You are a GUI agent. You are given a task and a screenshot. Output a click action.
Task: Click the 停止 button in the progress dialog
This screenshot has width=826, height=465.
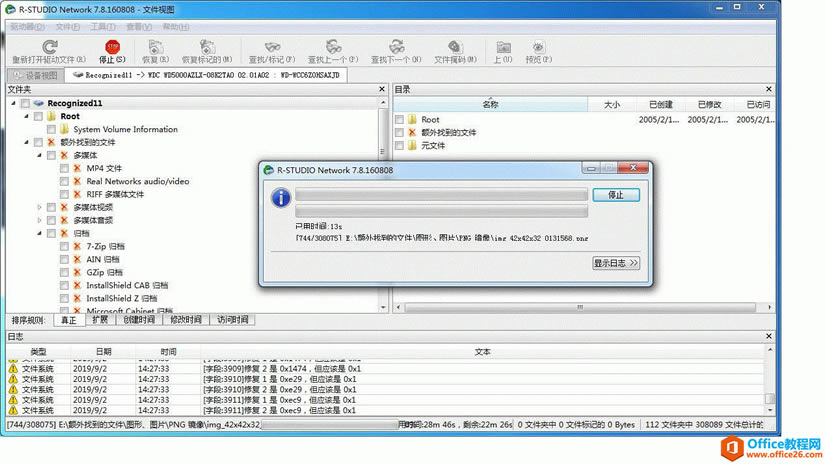pyautogui.click(x=616, y=195)
